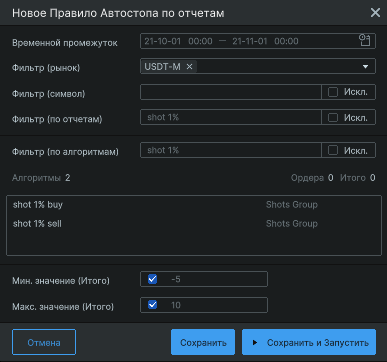Close the Новое Правило Автостопа dialog
Screen dimensions: 387x362
(x=375, y=13)
